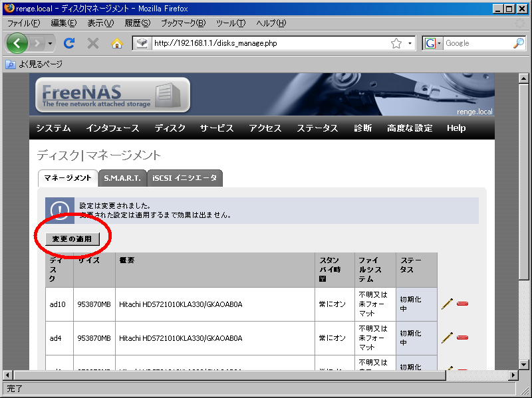Click the ad10 row size 953870MB

tap(94, 304)
